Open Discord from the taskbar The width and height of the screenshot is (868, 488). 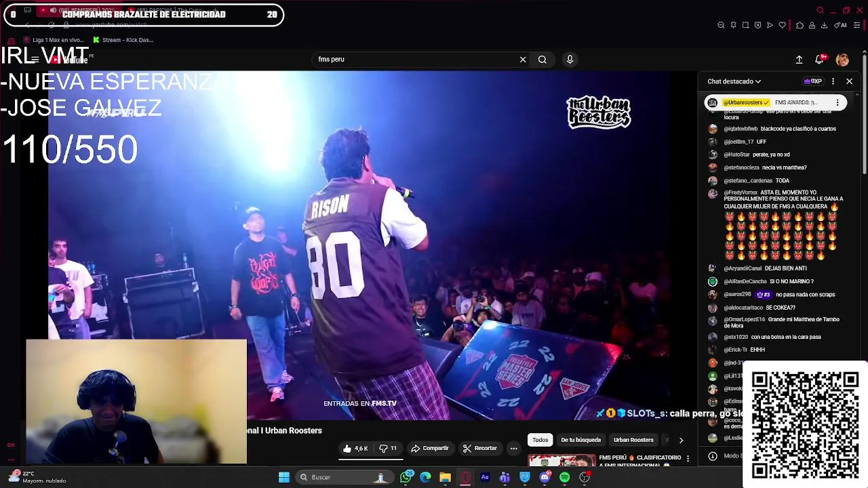coord(545,478)
